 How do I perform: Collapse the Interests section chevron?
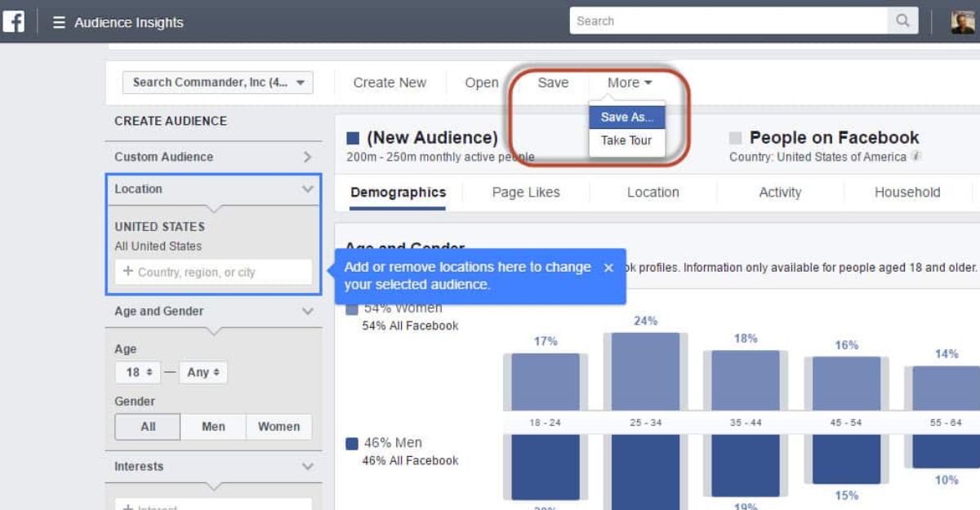point(307,466)
